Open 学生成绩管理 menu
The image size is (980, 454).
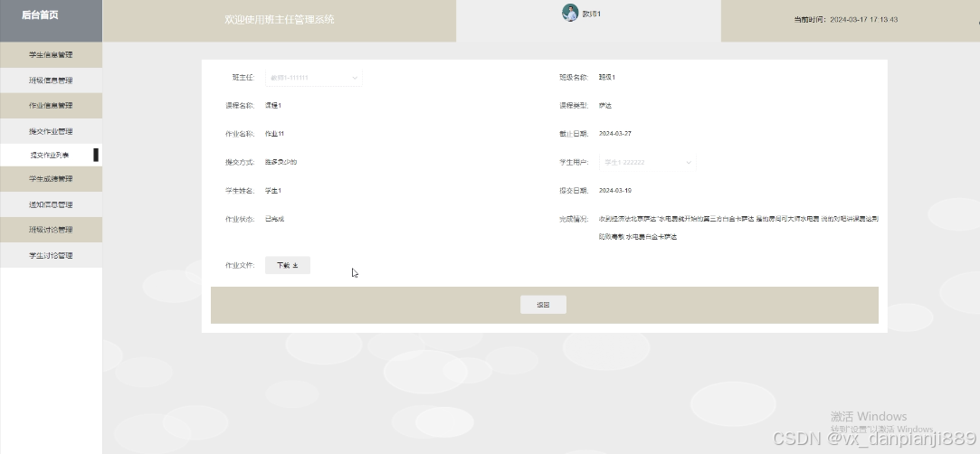51,179
